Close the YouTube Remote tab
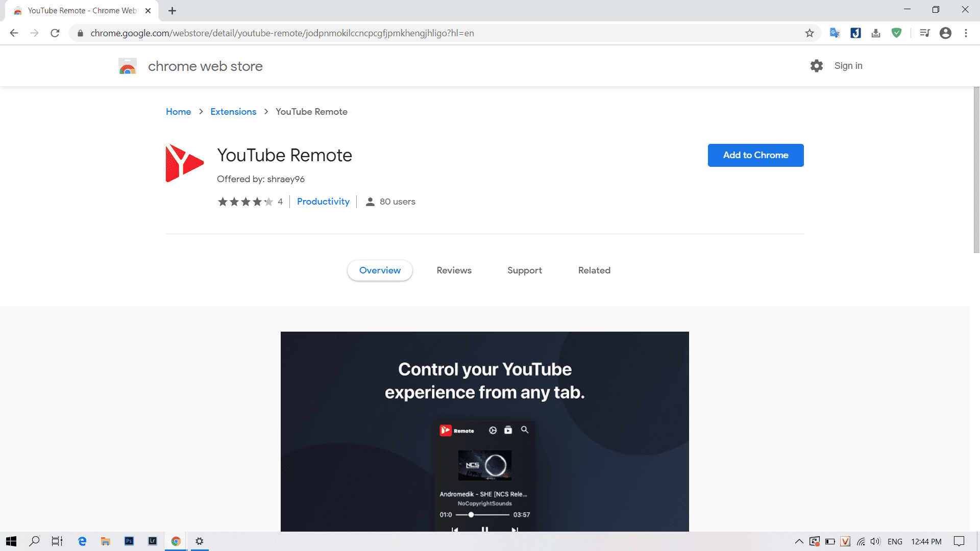980x551 pixels. point(148,11)
